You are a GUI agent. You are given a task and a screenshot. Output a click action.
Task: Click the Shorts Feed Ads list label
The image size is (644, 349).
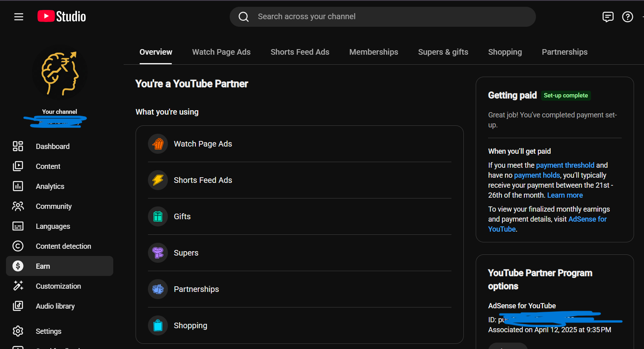pos(203,180)
